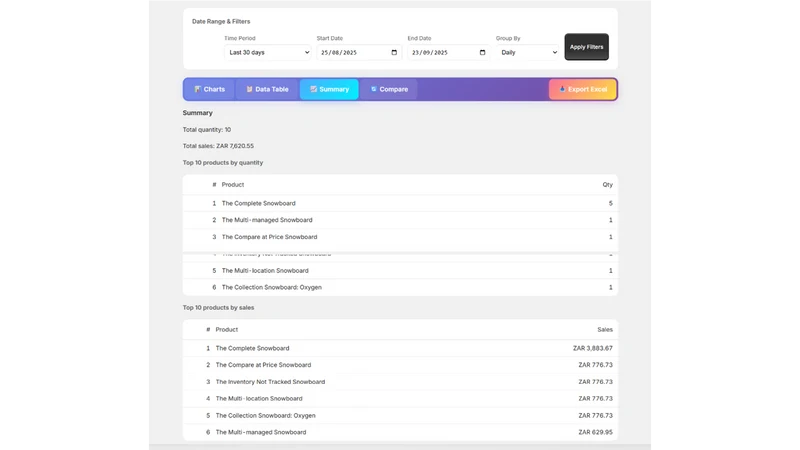The height and width of the screenshot is (450, 800).
Task: Switch to the Data Table tab
Action: pyautogui.click(x=267, y=89)
